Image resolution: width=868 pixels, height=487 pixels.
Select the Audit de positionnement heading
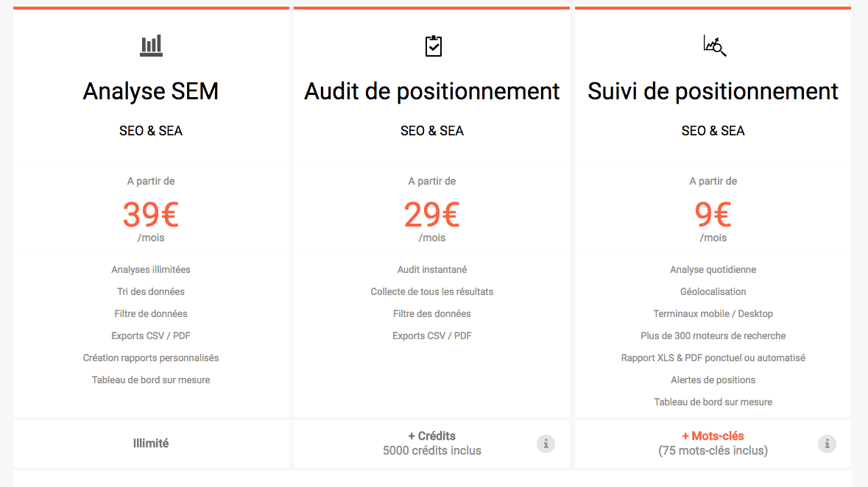click(432, 91)
